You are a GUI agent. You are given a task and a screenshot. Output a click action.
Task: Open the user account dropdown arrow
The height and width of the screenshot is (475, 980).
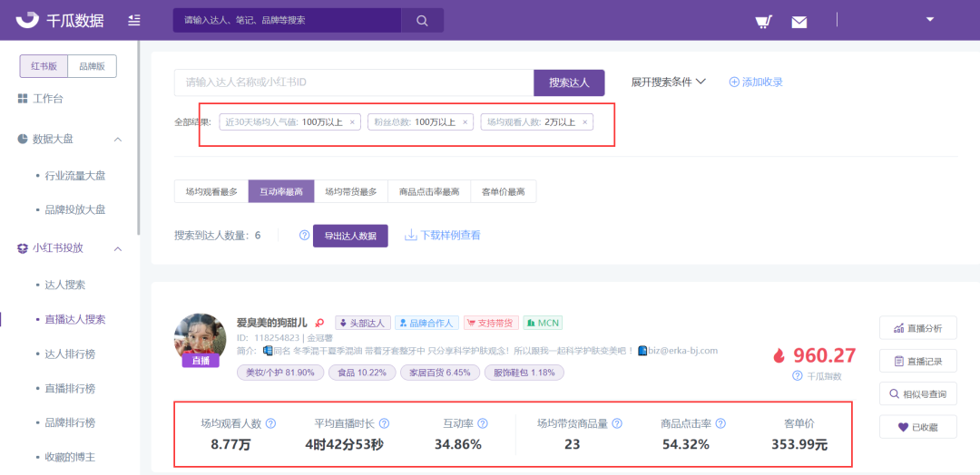click(x=929, y=19)
